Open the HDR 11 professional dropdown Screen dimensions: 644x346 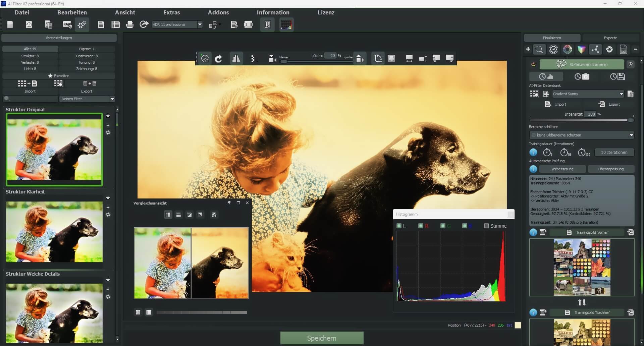(200, 24)
